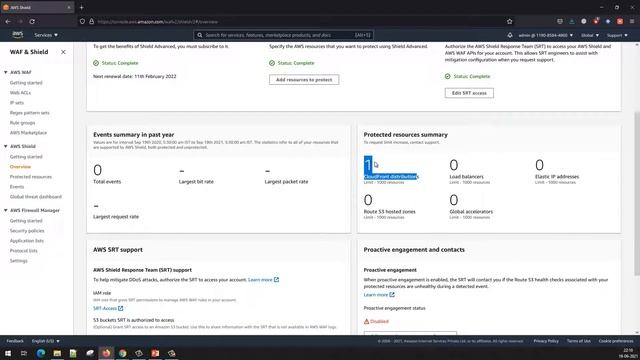
Task: Select Overview under AWS Shield
Action: click(x=20, y=167)
